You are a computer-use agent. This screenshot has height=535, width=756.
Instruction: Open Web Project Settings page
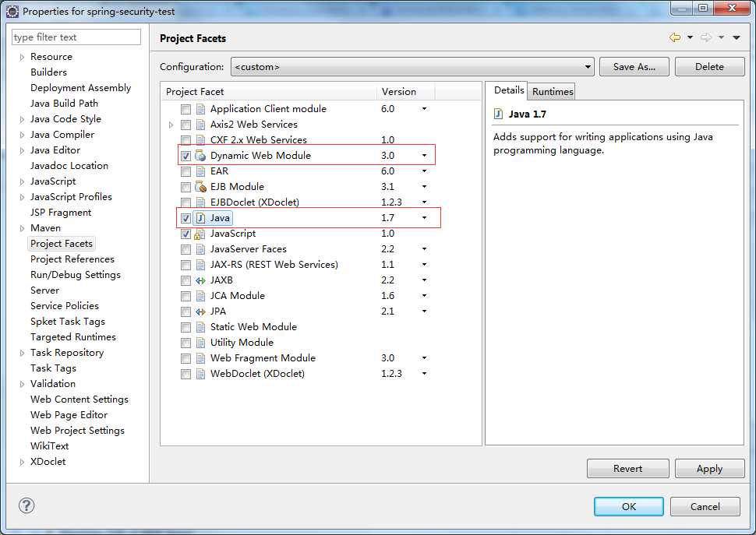[x=77, y=430]
